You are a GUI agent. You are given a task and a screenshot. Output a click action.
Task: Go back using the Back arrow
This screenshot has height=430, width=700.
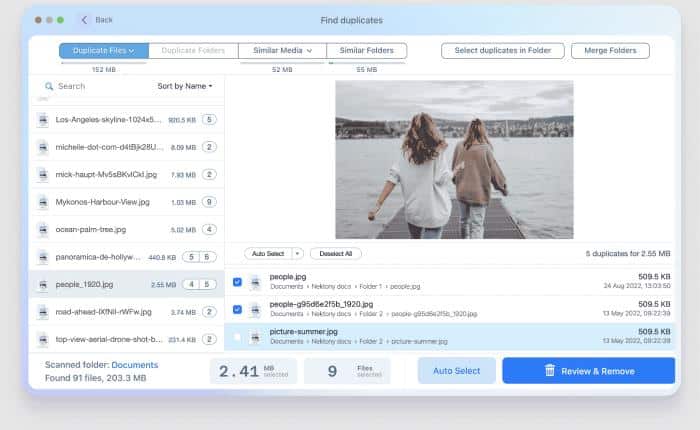pos(84,20)
